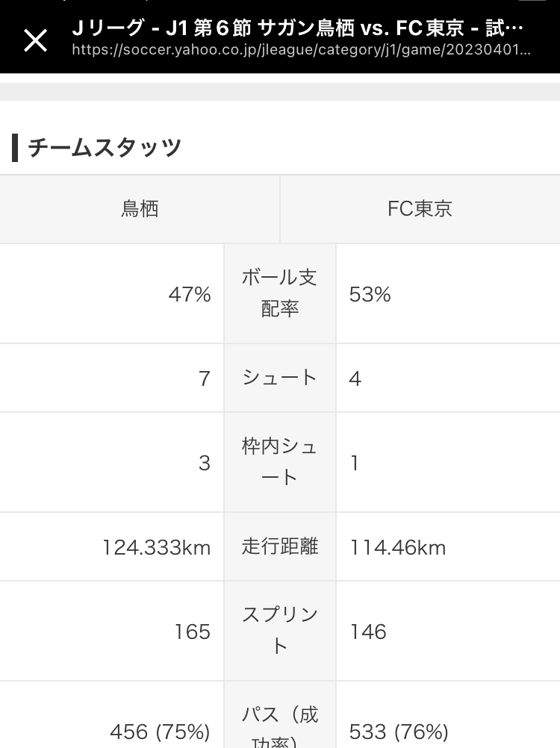Select the スプリント stat label

point(279,630)
